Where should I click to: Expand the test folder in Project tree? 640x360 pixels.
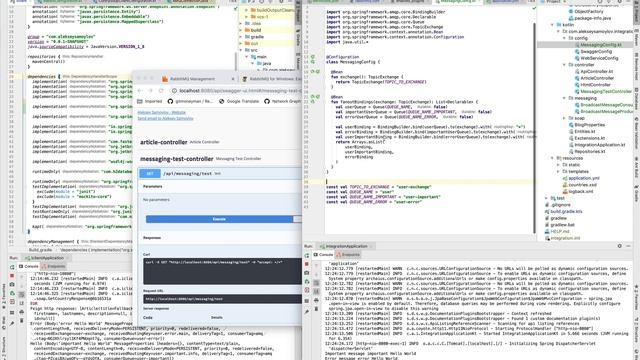(x=547, y=198)
